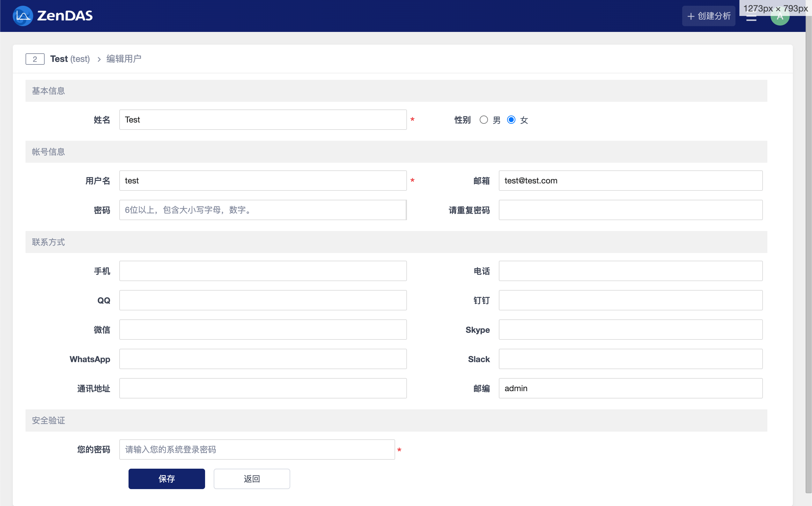Viewport: 812px width, 506px height.
Task: Focus the name input field
Action: point(263,120)
